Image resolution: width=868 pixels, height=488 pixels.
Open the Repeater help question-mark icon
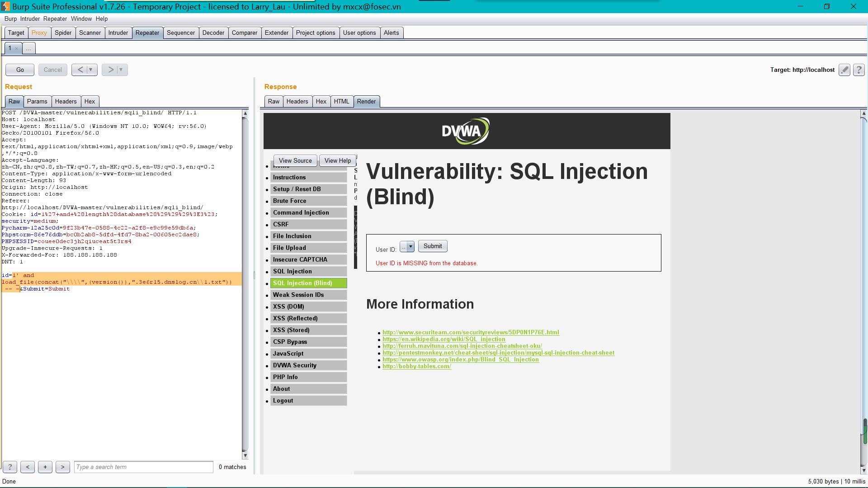[859, 70]
